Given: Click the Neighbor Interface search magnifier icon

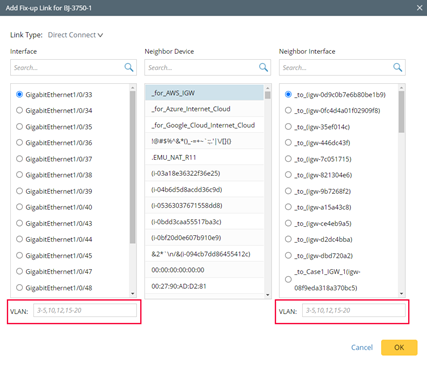Looking at the screenshot, I should (398, 67).
